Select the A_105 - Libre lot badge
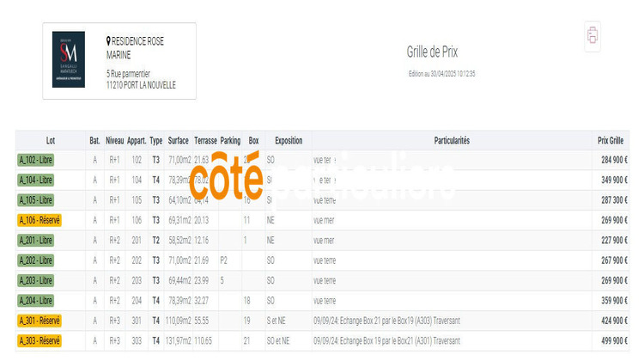This screenshot has width=644, height=361. pyautogui.click(x=35, y=200)
